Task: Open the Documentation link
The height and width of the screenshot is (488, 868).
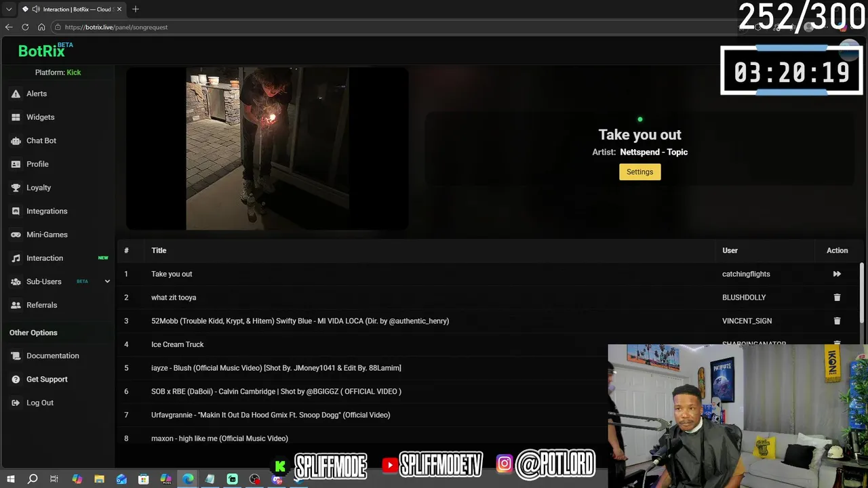Action: pyautogui.click(x=53, y=356)
